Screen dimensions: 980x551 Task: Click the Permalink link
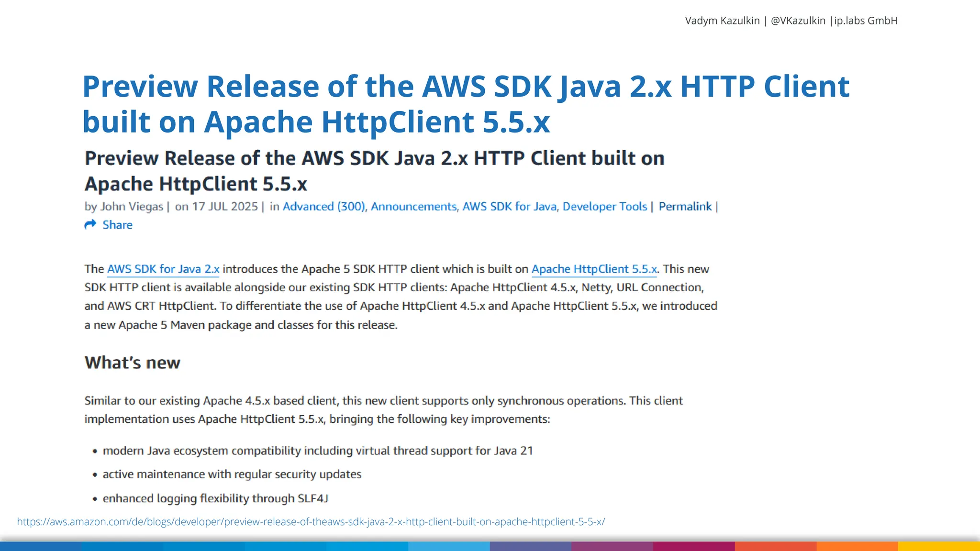[x=685, y=207]
